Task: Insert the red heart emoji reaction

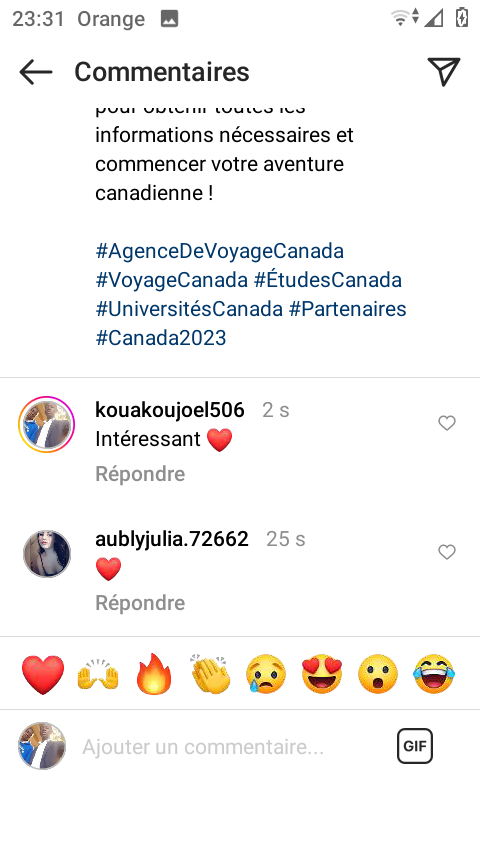Action: coord(43,674)
